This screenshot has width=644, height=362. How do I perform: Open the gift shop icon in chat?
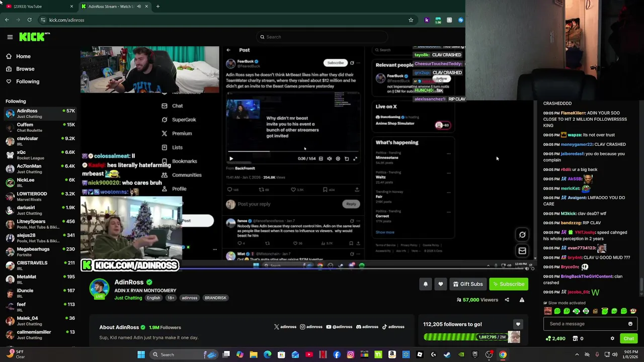click(x=579, y=338)
